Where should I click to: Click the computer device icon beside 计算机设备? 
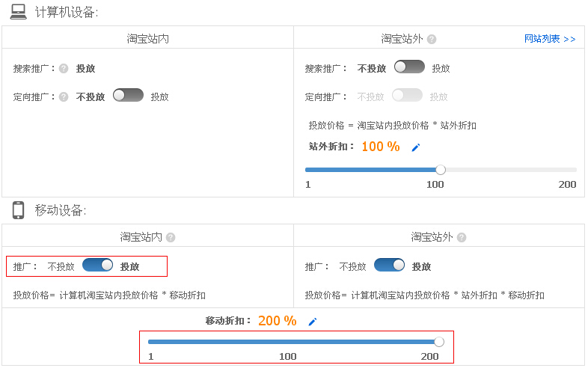[19, 12]
